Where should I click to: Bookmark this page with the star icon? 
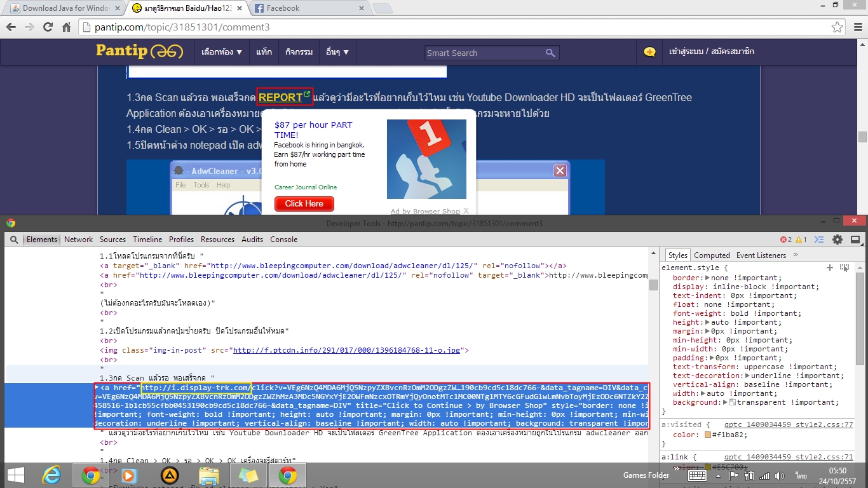point(837,27)
